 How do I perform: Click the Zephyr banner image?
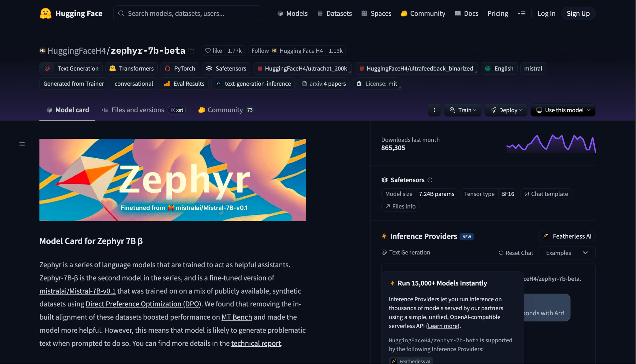click(173, 180)
